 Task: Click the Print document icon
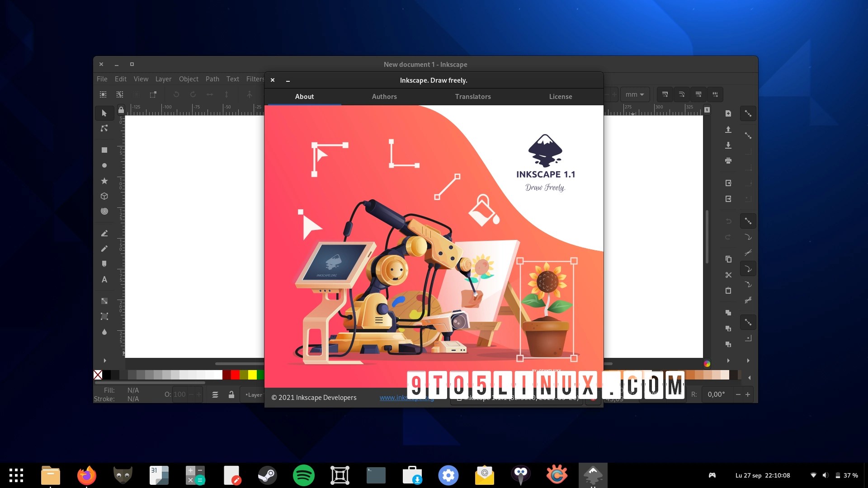tap(728, 160)
